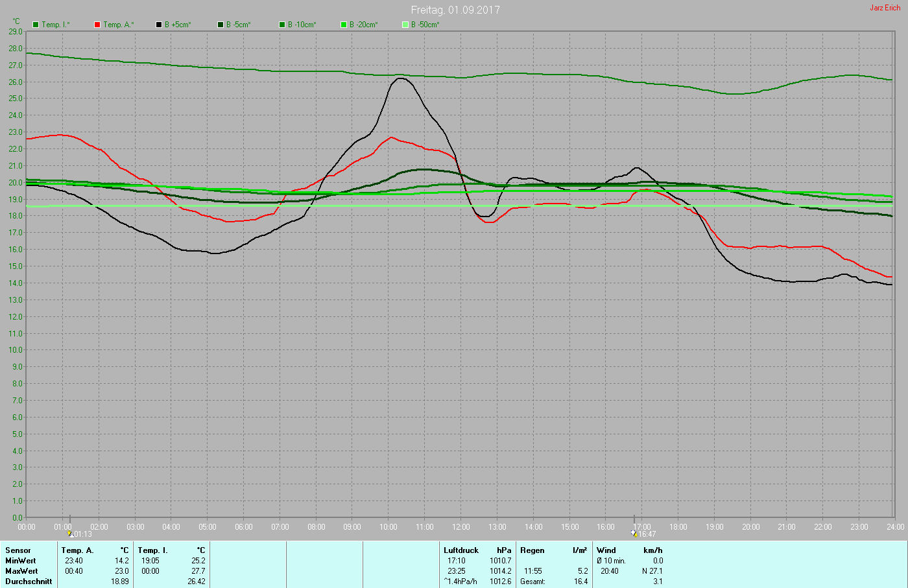
Task: Click the Wind column header
Action: (606, 550)
